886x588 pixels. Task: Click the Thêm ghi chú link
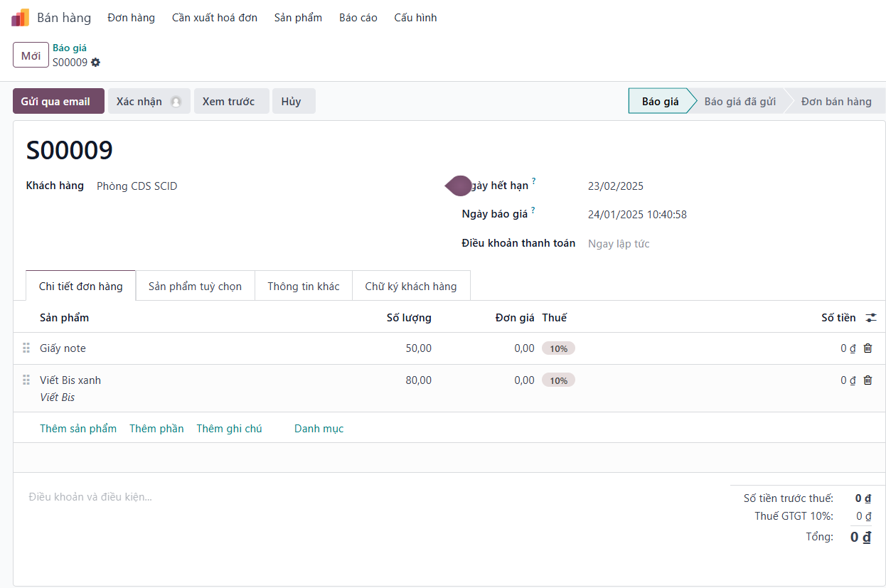pyautogui.click(x=229, y=429)
